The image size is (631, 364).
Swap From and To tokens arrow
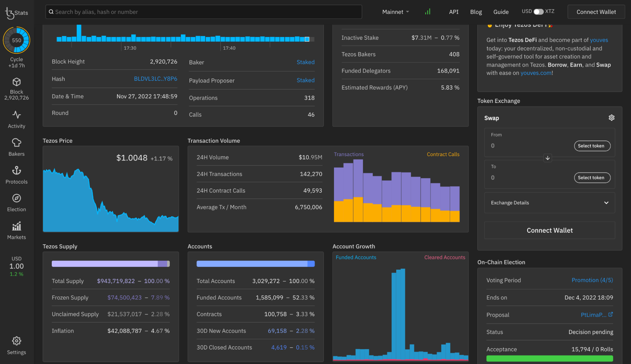(548, 158)
